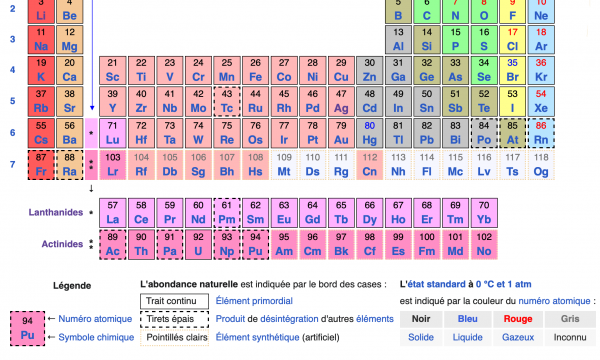Select the Ag (47) element cell
Screen dimensions: 600x360
click(x=341, y=101)
